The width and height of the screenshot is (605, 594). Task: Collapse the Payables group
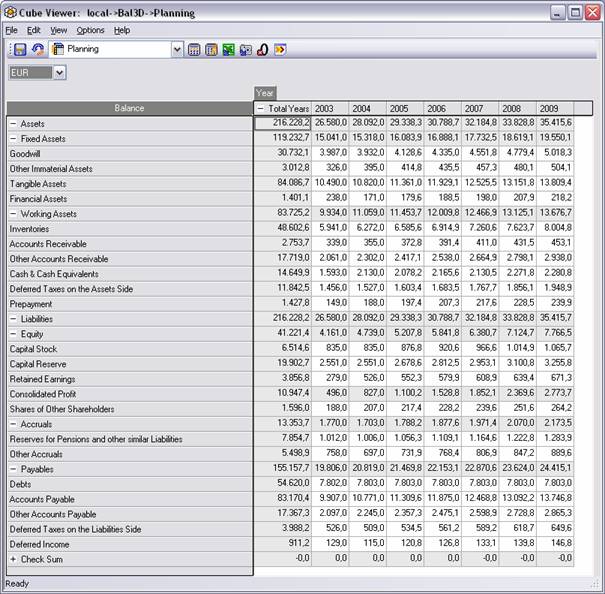13,469
